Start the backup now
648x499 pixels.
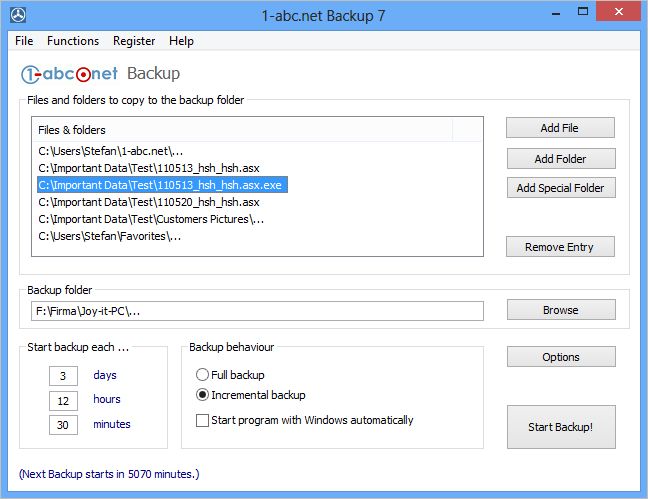point(560,427)
